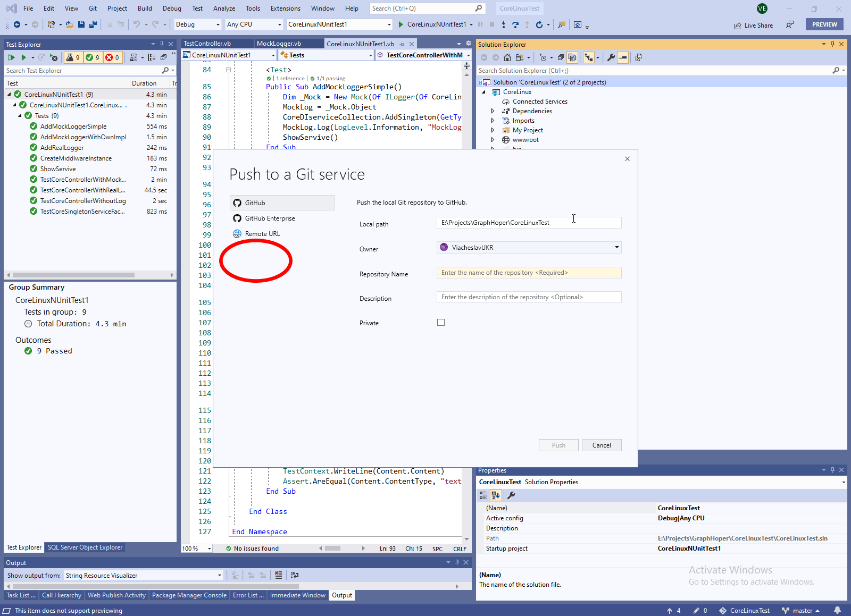Click the restart/refresh toolbar icon
This screenshot has height=616, width=851.
pyautogui.click(x=539, y=24)
